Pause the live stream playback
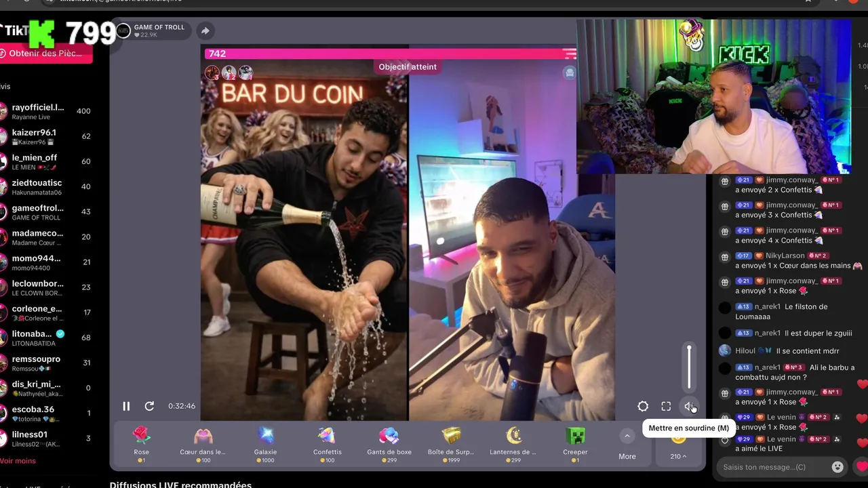The image size is (868, 488). tap(126, 406)
